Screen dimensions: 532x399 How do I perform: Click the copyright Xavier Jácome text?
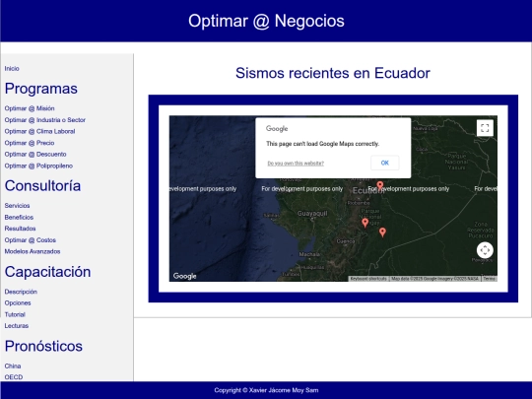tap(266, 390)
